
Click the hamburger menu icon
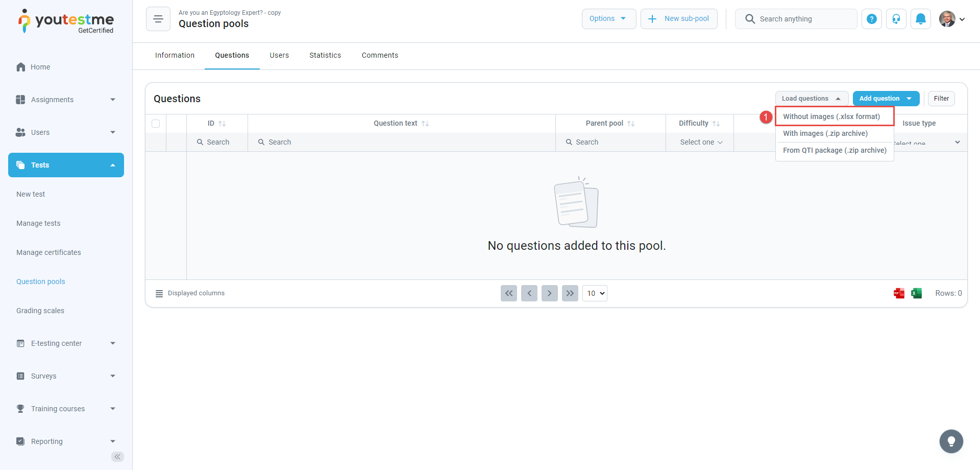coord(158,19)
